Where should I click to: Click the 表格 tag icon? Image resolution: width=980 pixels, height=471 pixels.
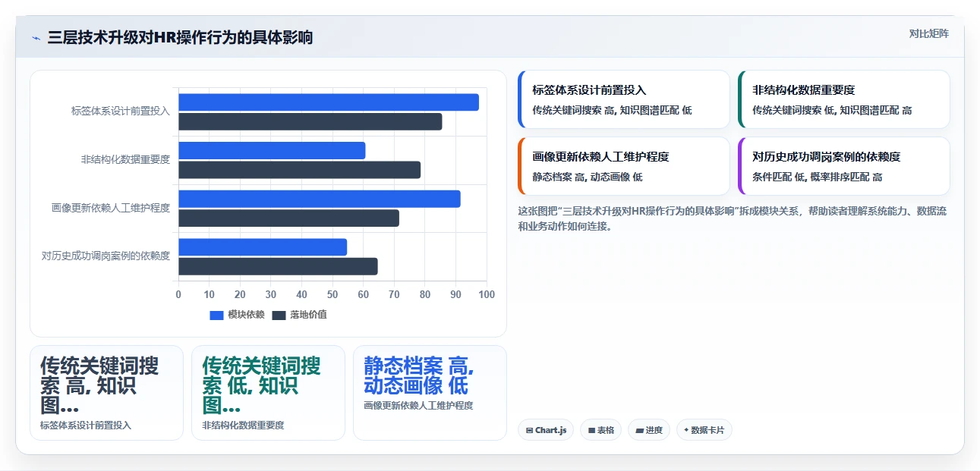(591, 430)
